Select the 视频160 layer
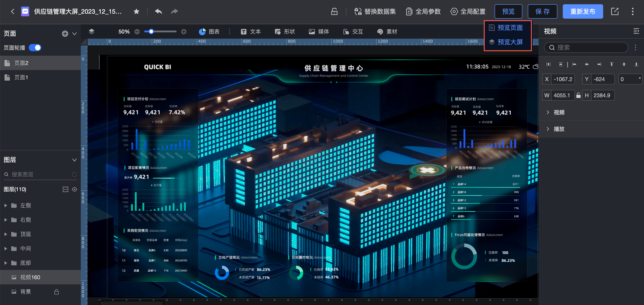Viewport: 644px width, 305px height. pyautogui.click(x=40, y=277)
